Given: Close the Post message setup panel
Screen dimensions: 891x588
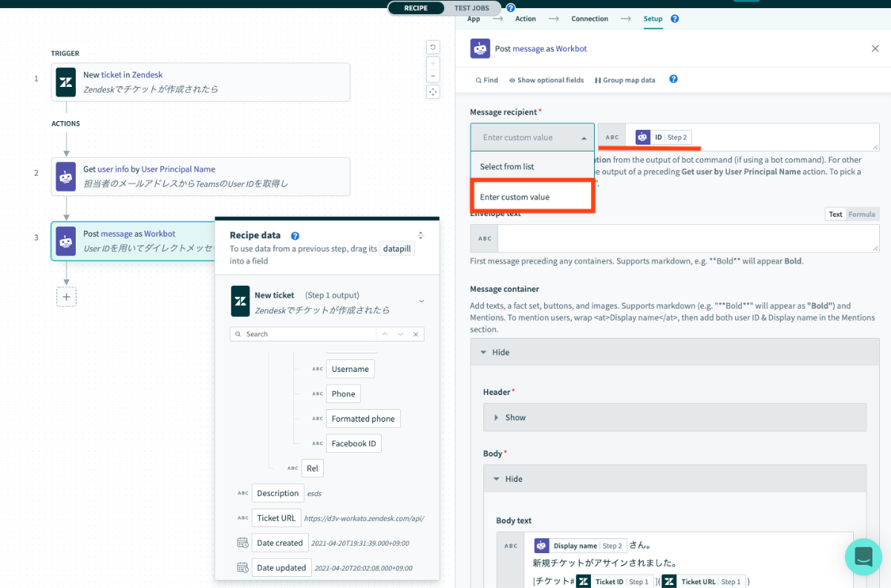Looking at the screenshot, I should pyautogui.click(x=875, y=48).
